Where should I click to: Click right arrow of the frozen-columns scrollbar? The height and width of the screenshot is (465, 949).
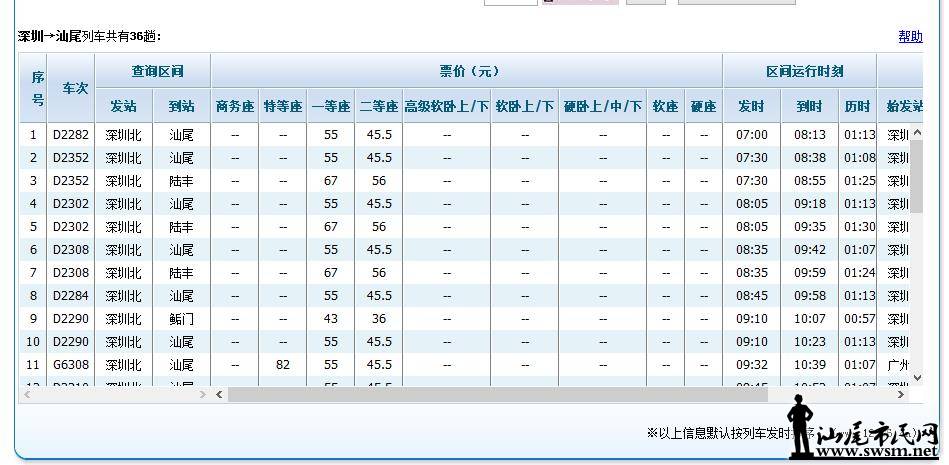pos(203,395)
